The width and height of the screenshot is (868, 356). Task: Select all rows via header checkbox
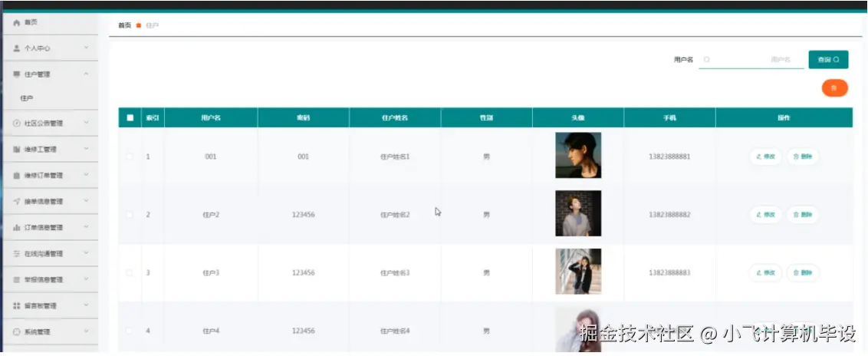[x=130, y=117]
